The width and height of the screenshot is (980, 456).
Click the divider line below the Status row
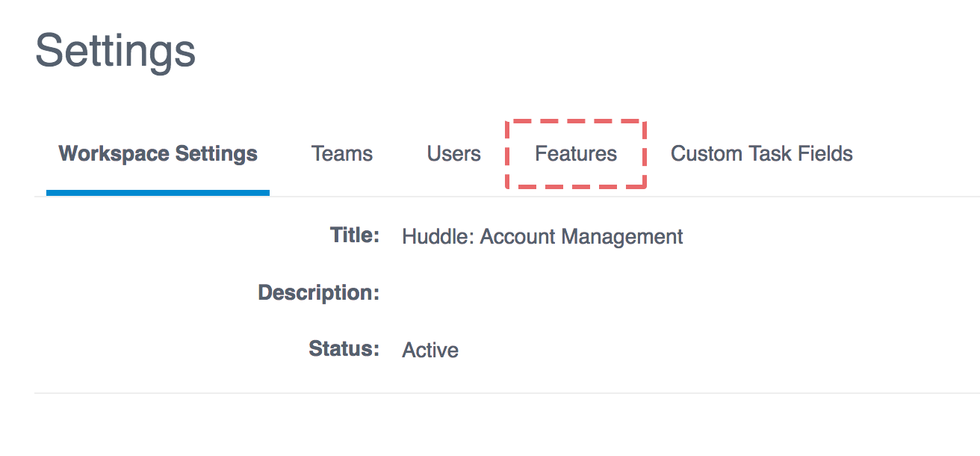tap(507, 393)
